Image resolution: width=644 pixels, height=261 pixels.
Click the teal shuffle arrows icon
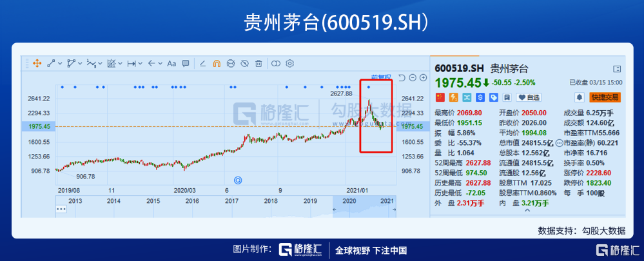[467, 97]
